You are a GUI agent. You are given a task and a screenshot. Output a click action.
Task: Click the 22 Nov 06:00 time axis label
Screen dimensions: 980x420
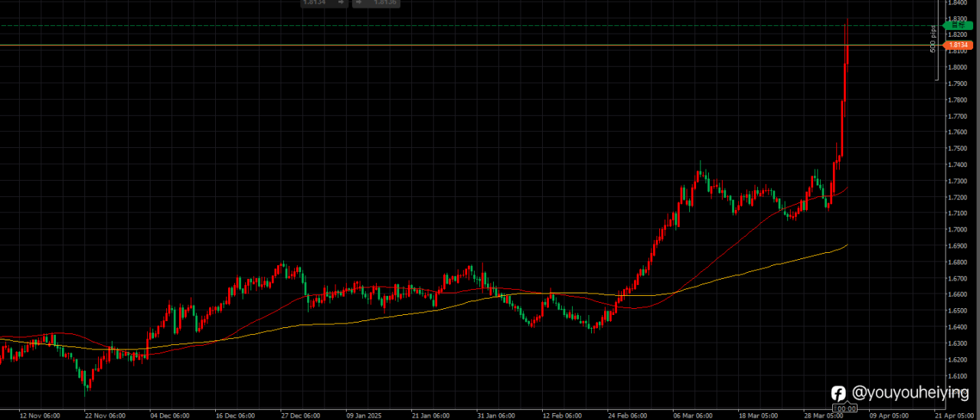coord(105,415)
